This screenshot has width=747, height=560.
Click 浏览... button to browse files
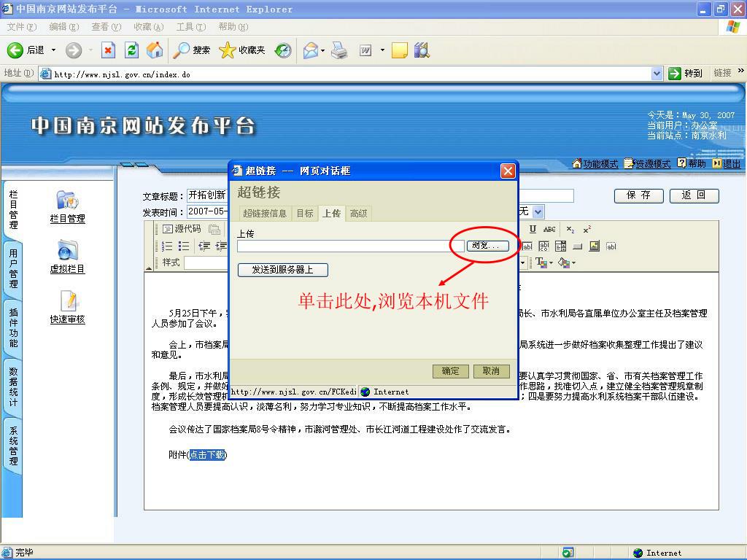[487, 246]
